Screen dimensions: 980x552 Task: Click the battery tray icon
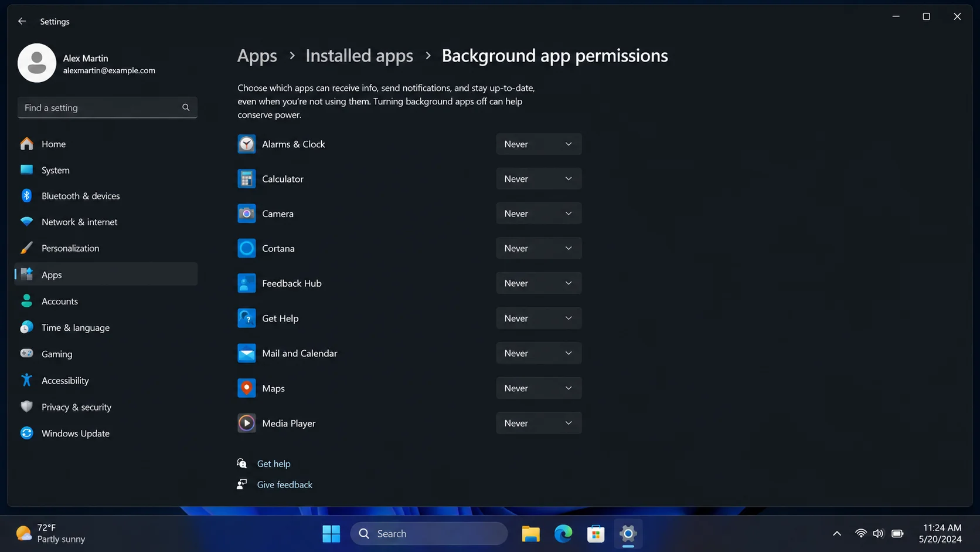[897, 533]
